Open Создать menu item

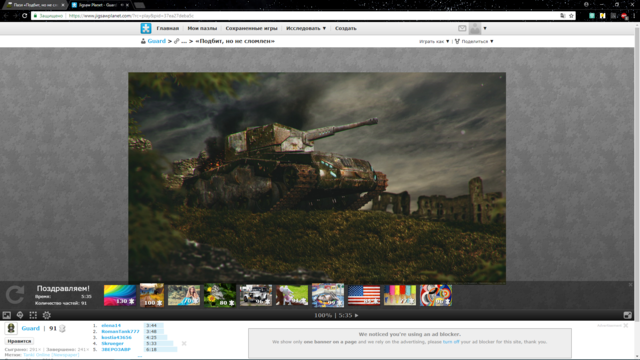pos(346,28)
